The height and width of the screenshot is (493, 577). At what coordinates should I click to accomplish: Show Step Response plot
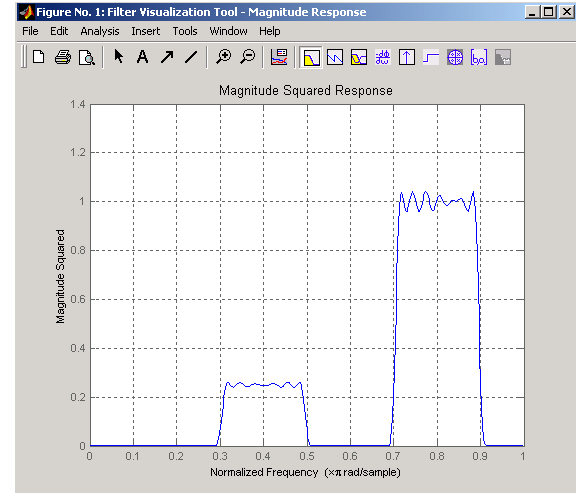431,57
